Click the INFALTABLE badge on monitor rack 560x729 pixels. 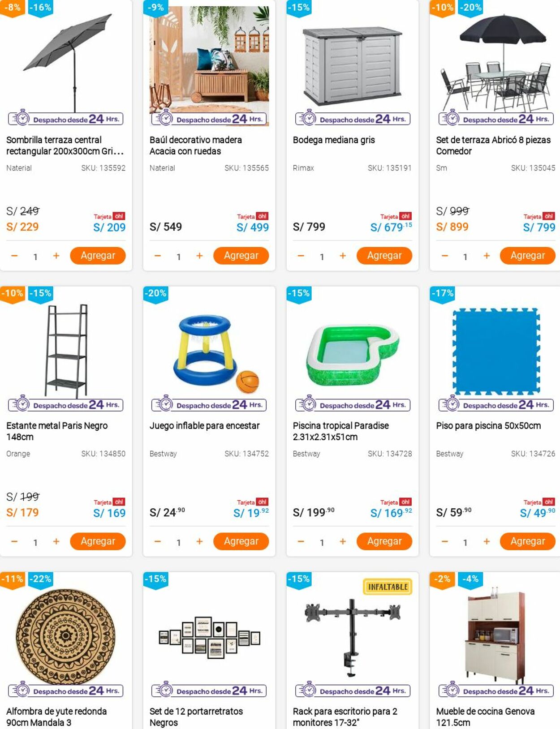point(388,587)
